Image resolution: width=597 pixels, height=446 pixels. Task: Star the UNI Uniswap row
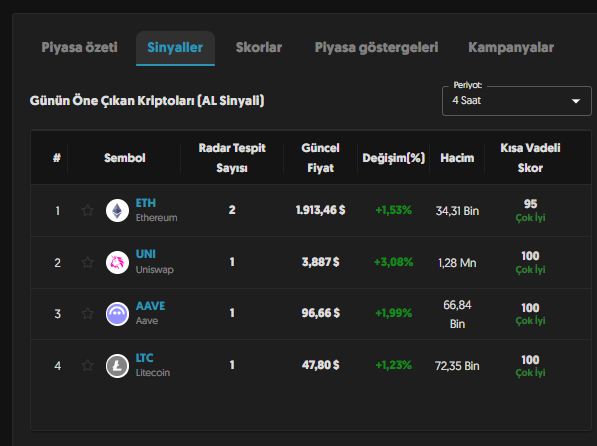pos(88,262)
